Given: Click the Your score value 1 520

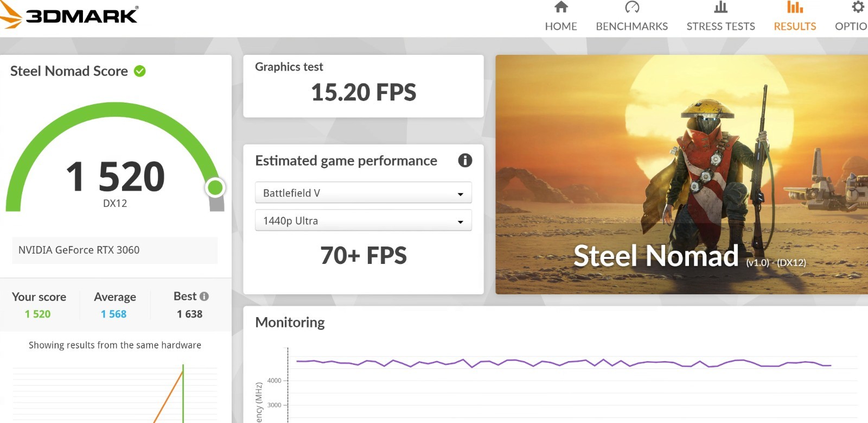Looking at the screenshot, I should click(x=37, y=314).
